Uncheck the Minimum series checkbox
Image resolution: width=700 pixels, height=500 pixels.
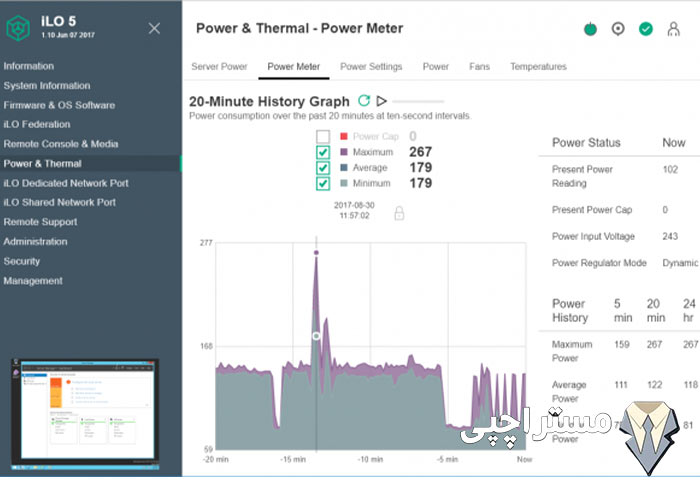(323, 183)
